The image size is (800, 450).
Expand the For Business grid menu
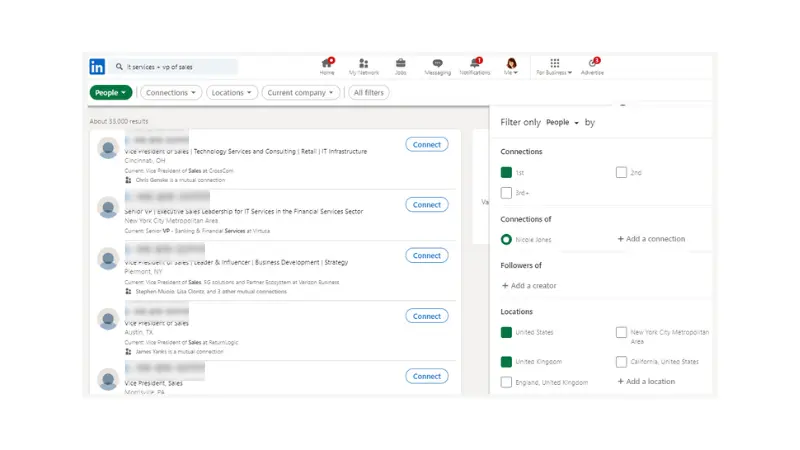[x=554, y=66]
